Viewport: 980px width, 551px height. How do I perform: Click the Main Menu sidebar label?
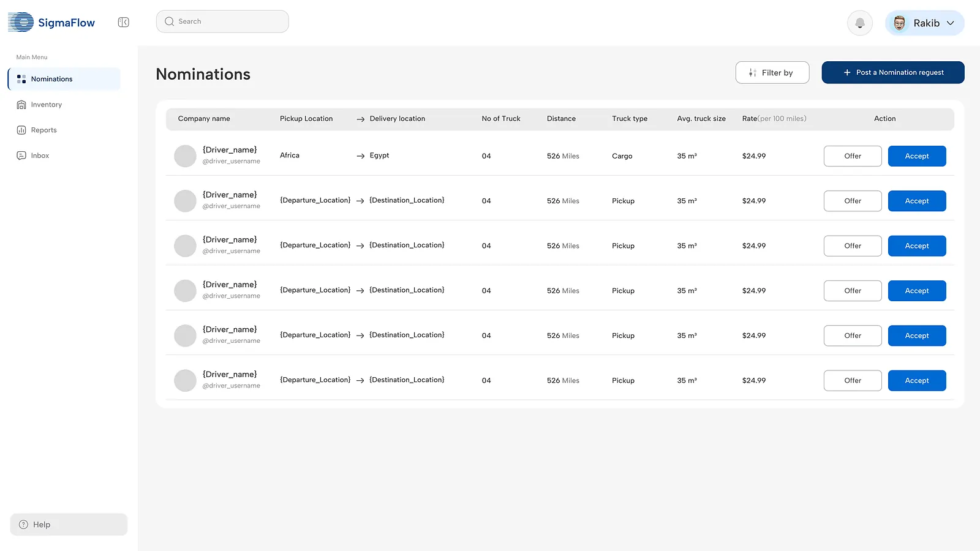pyautogui.click(x=32, y=57)
